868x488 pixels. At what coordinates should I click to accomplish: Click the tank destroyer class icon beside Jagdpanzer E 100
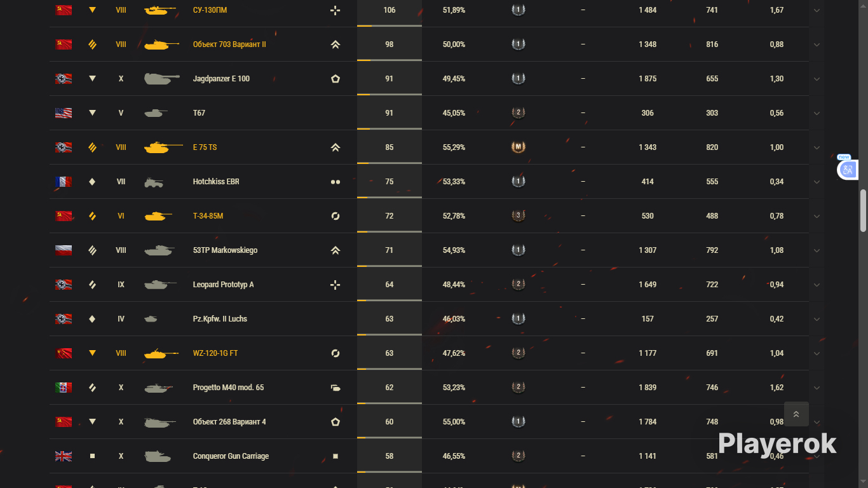click(92, 79)
